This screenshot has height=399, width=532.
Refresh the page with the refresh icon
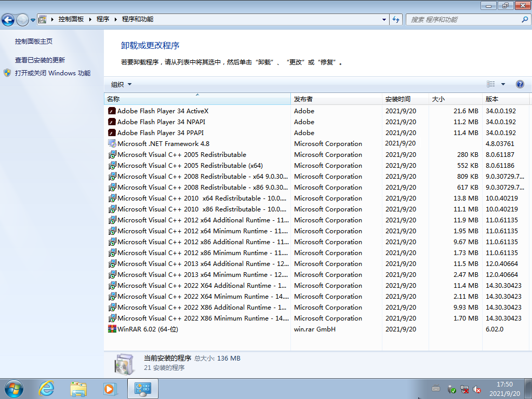coord(395,19)
